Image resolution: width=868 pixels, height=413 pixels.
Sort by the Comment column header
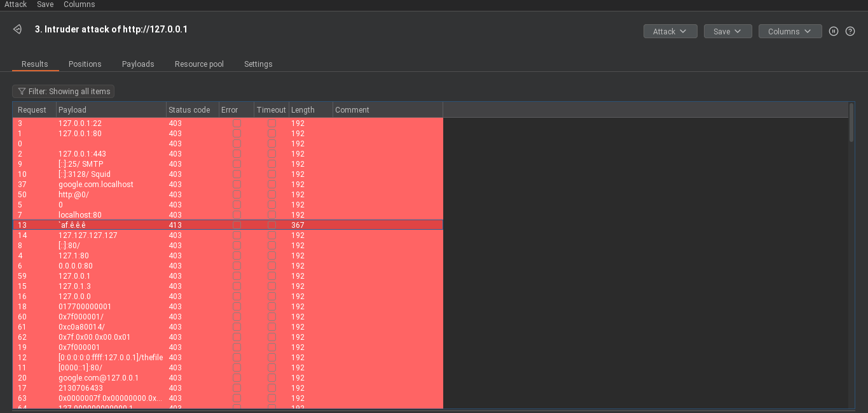(x=388, y=110)
